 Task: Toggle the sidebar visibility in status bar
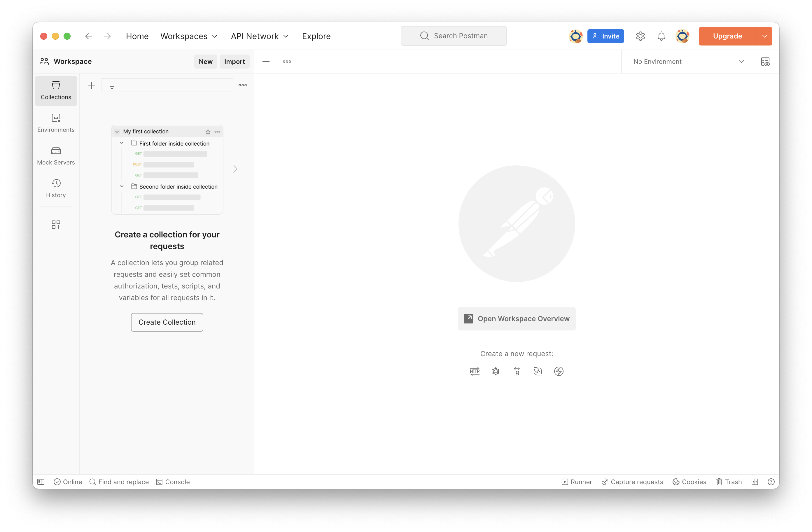click(x=41, y=482)
